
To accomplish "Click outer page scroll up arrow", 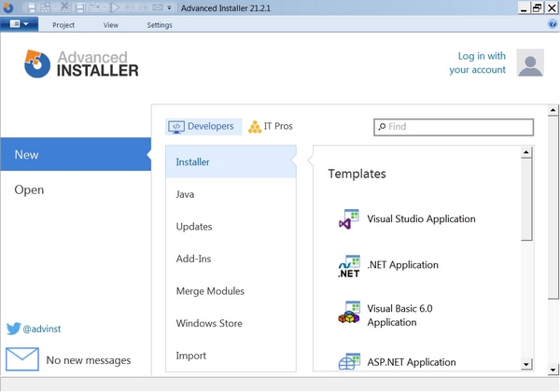I will pyautogui.click(x=553, y=110).
